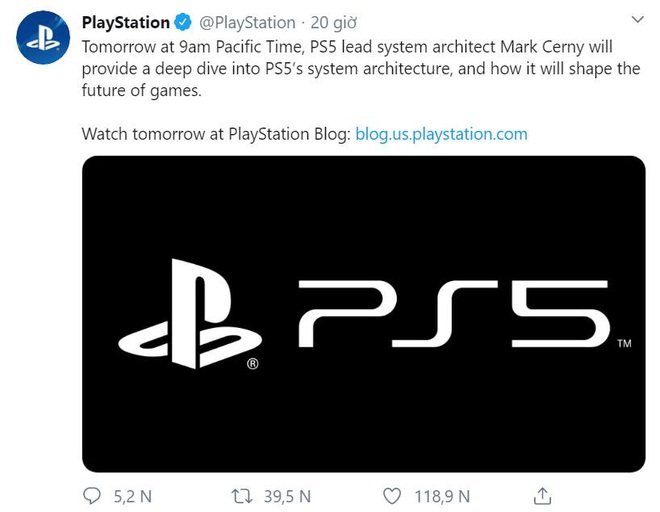Open the PS5 logo image

click(x=364, y=314)
